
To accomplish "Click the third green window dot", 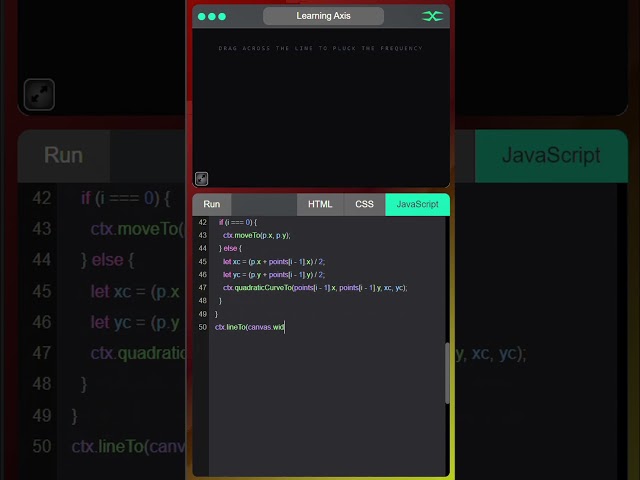I will tap(222, 17).
